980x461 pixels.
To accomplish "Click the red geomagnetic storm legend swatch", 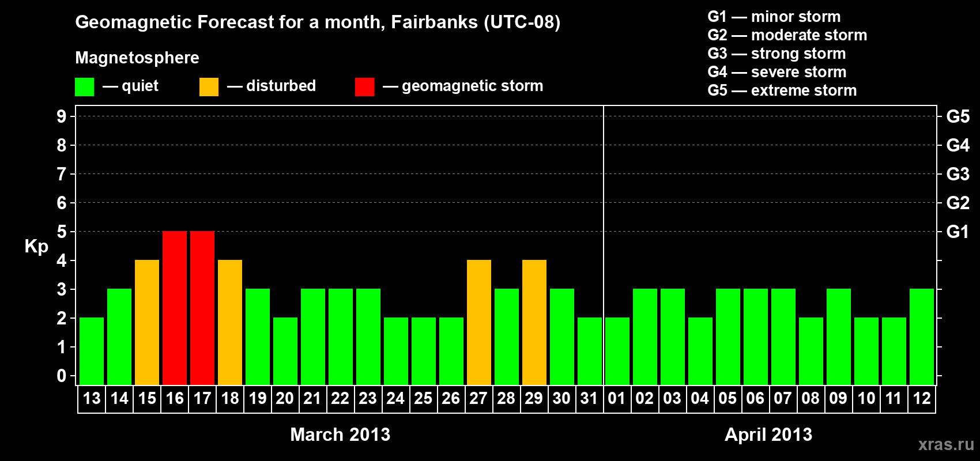I will pyautogui.click(x=364, y=87).
